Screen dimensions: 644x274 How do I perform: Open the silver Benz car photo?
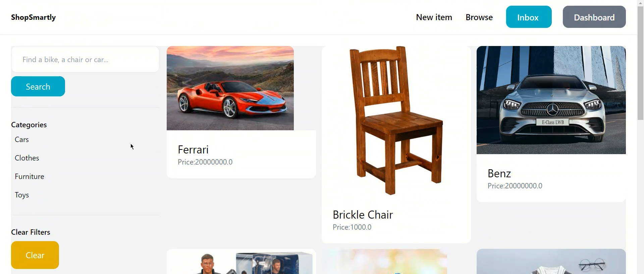pyautogui.click(x=551, y=100)
